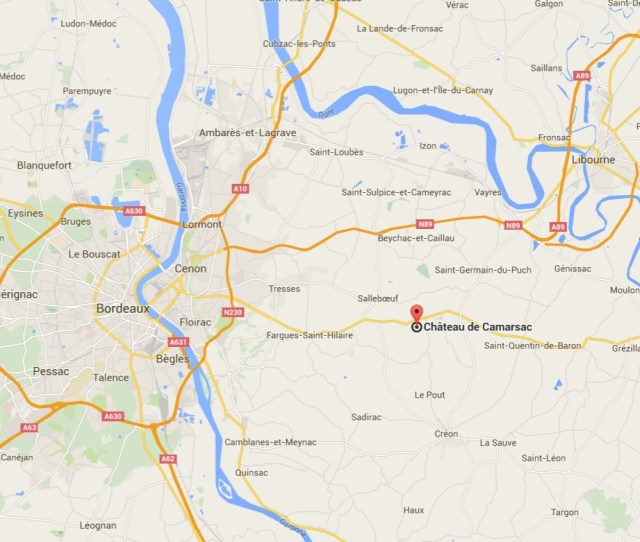Click the A62 highway shield
The width and height of the screenshot is (640, 542).
(x=168, y=459)
